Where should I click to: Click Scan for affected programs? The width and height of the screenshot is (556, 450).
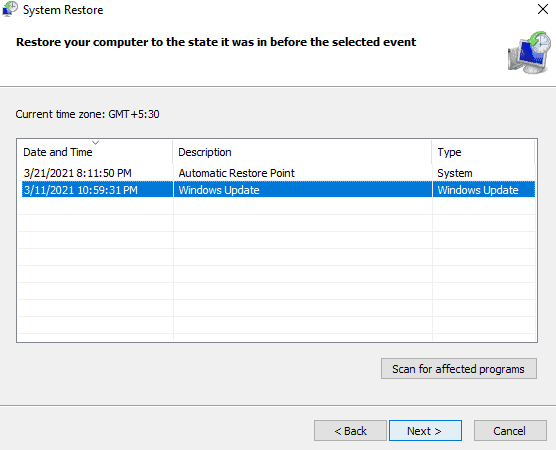[x=459, y=369]
